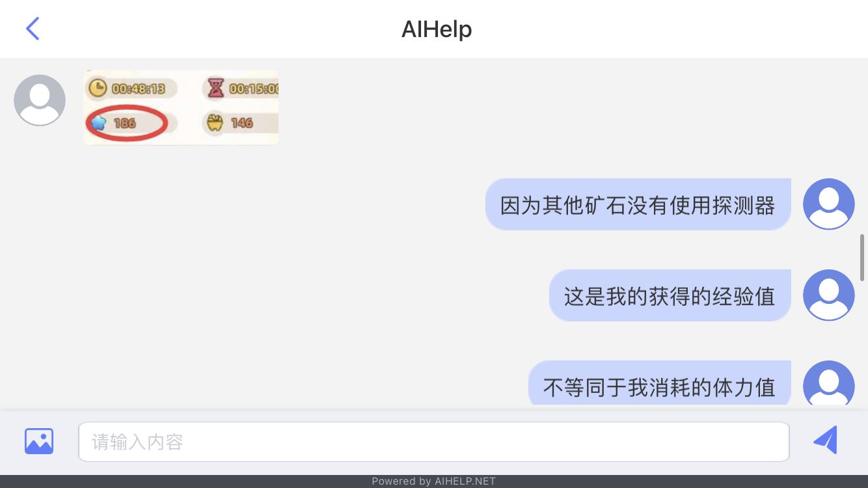The image size is (868, 488).
Task: Open the gray support agent avatar
Action: pyautogui.click(x=40, y=100)
